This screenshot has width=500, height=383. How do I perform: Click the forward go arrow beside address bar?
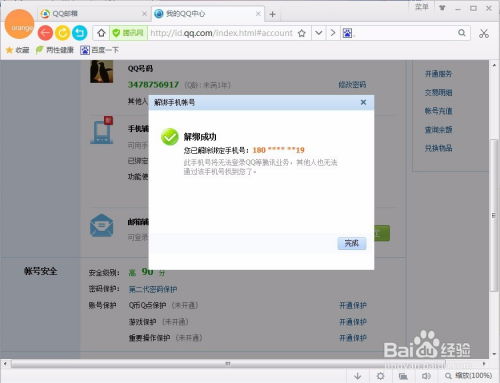pyautogui.click(x=333, y=33)
